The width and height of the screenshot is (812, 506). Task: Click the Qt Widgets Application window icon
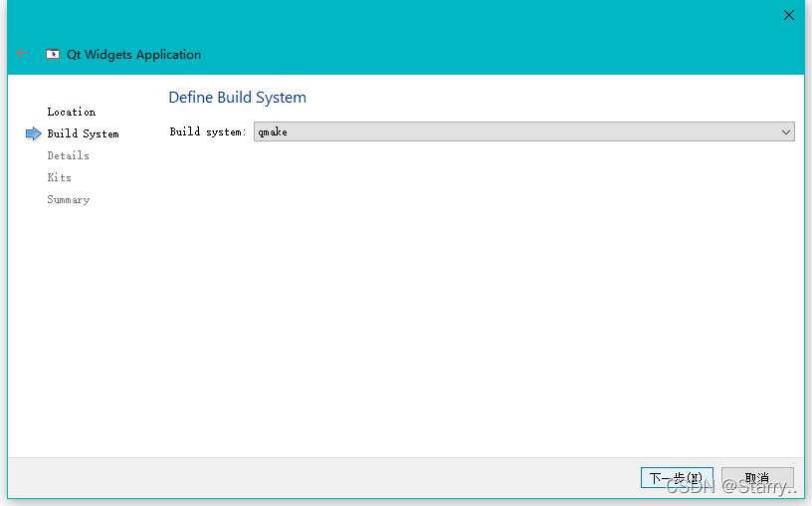[53, 55]
